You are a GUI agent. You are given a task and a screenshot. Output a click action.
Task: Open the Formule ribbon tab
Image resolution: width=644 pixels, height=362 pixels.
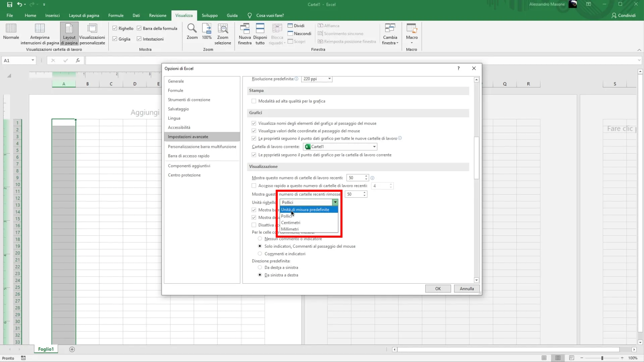click(116, 15)
